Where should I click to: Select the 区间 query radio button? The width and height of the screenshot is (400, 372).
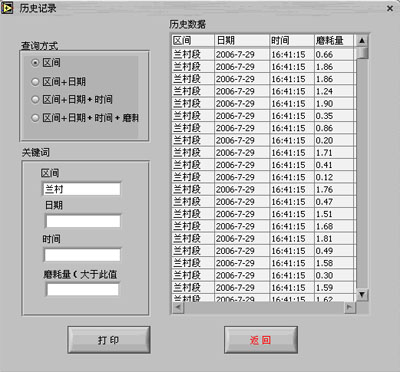(35, 62)
